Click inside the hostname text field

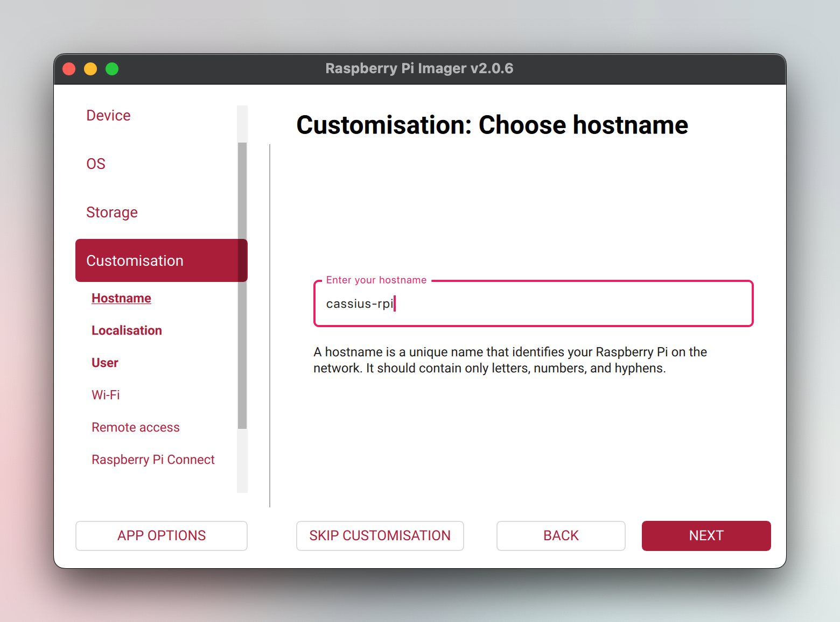point(533,303)
